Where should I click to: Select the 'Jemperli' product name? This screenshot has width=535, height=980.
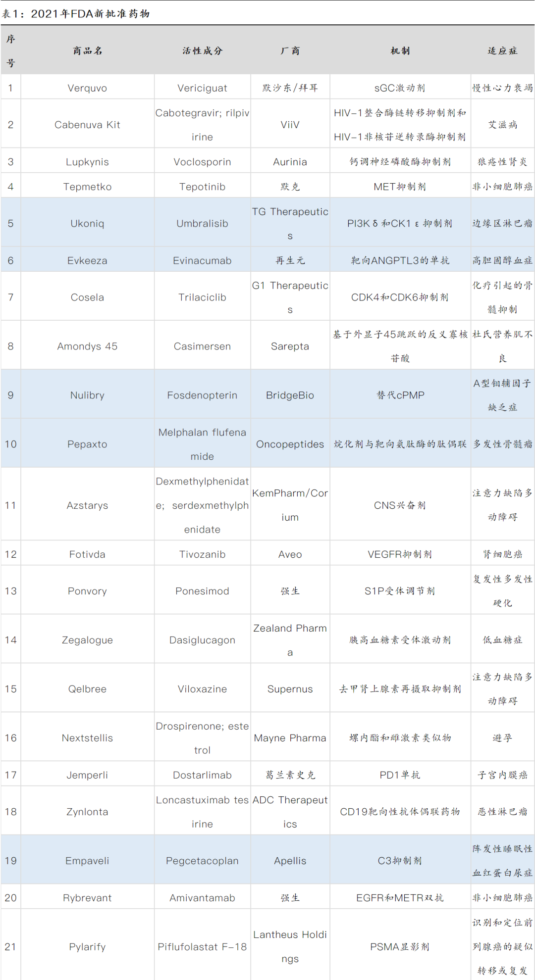coord(87,775)
